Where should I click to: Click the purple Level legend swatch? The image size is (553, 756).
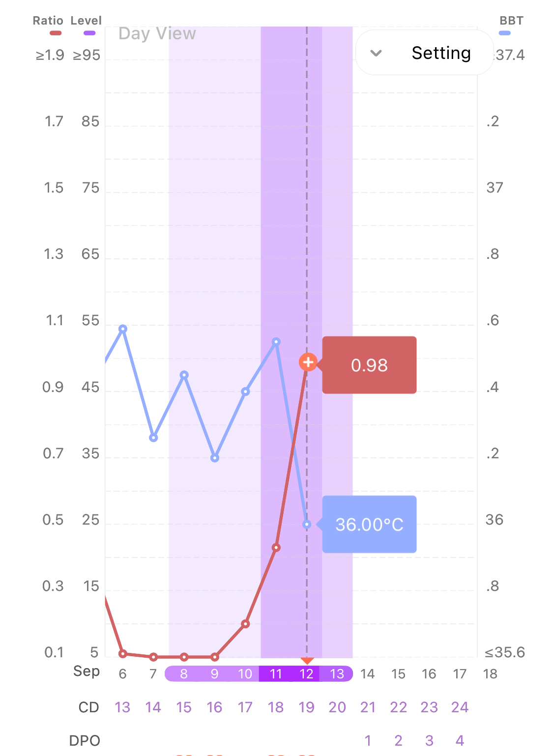point(89,33)
